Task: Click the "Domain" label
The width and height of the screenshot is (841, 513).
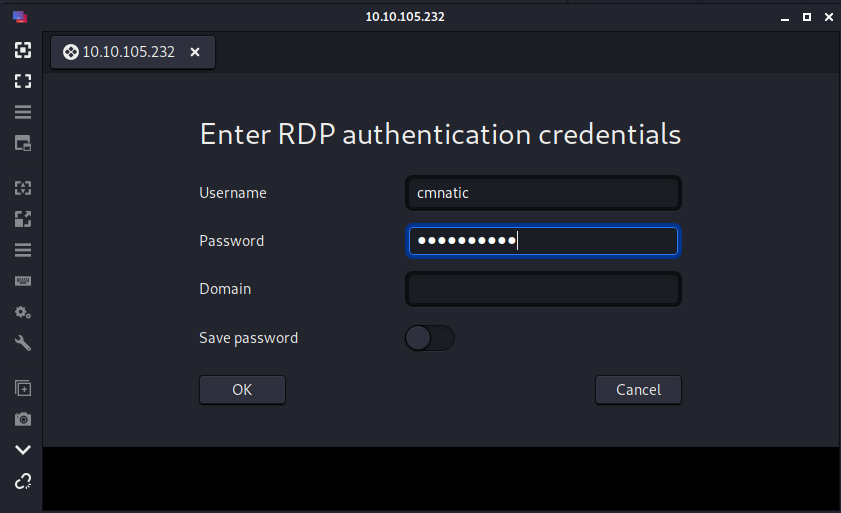Action: click(x=225, y=289)
